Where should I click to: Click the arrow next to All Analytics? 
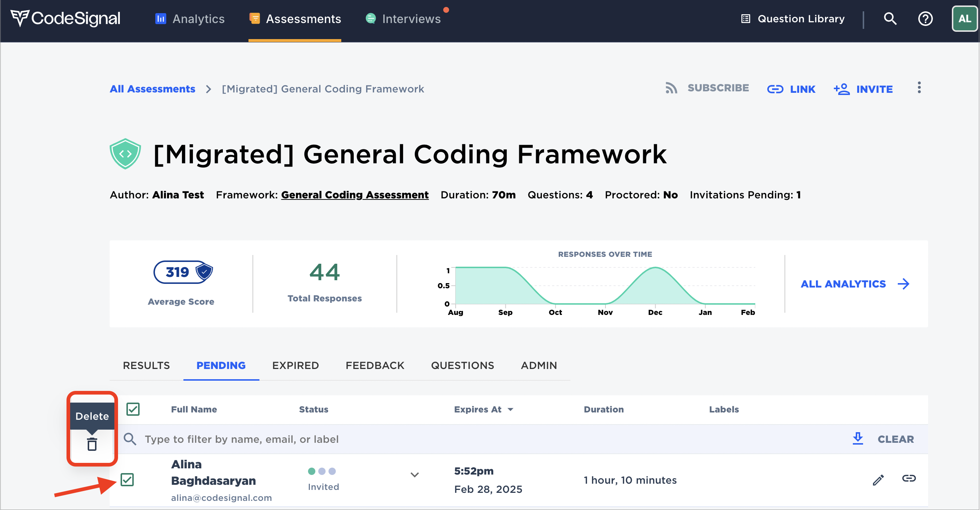[904, 284]
